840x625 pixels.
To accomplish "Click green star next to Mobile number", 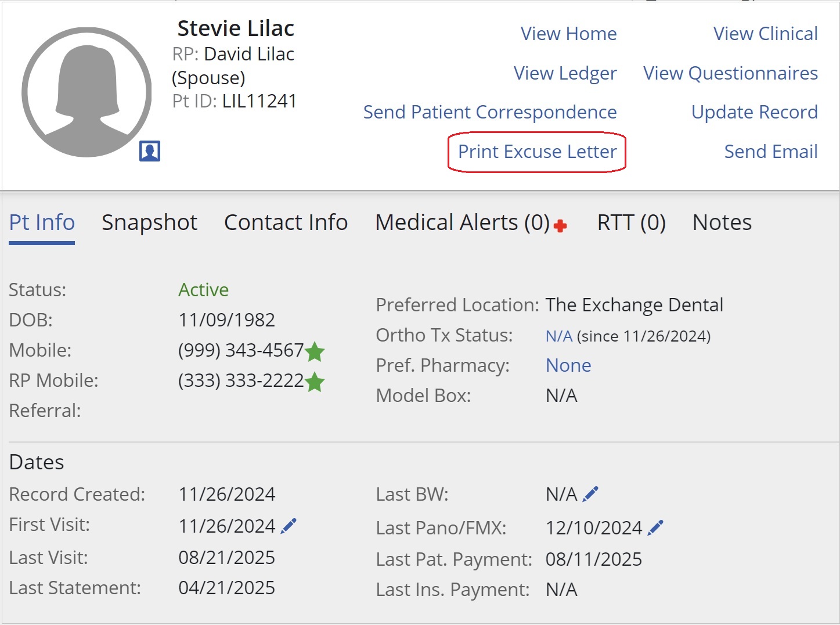I will 315,351.
